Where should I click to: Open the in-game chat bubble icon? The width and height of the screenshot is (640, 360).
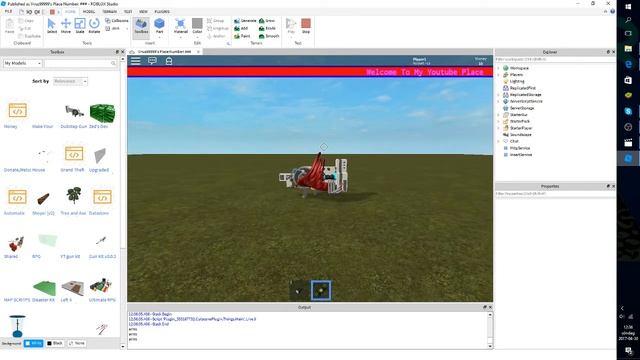[152, 61]
